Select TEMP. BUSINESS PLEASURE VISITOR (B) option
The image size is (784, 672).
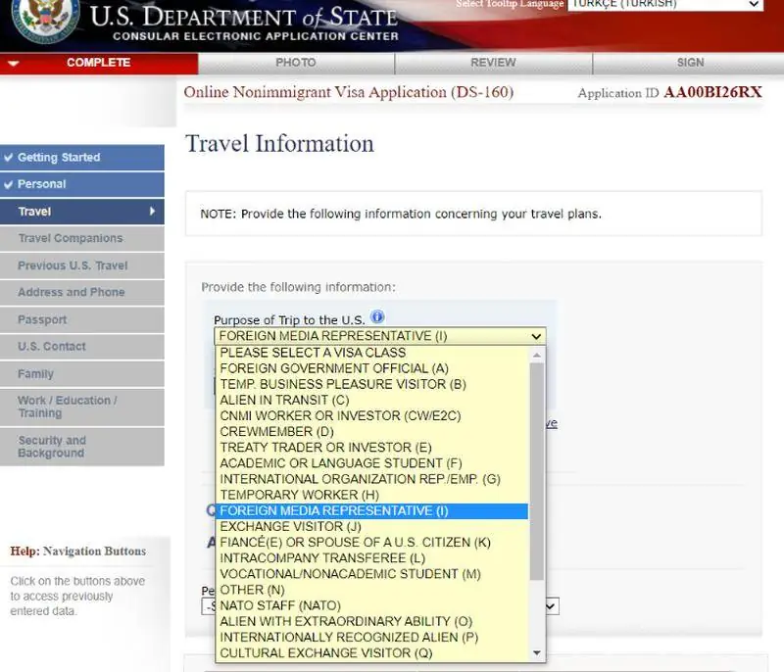pyautogui.click(x=342, y=384)
